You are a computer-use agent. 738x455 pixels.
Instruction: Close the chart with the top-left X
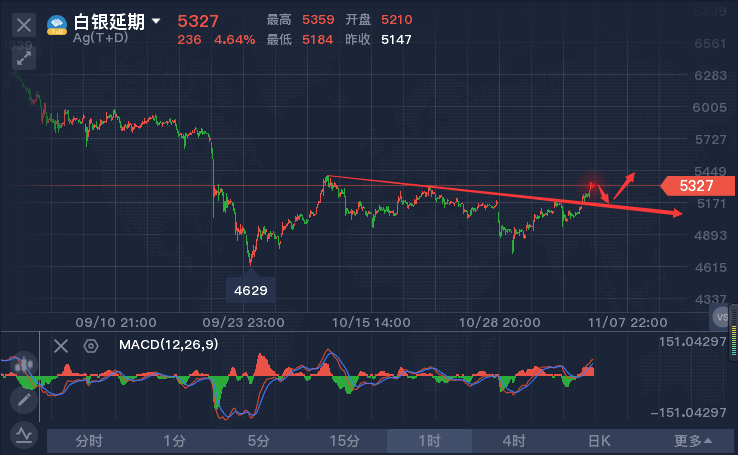point(24,24)
